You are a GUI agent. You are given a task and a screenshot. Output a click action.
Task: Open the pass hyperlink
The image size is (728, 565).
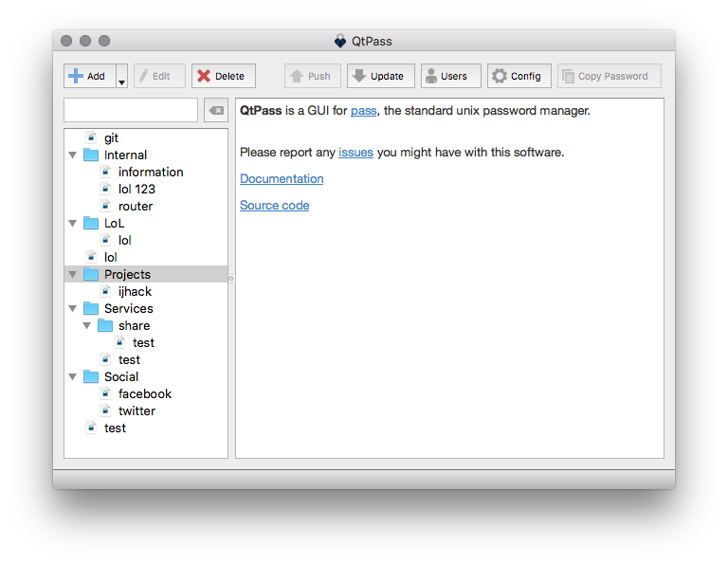click(x=363, y=111)
